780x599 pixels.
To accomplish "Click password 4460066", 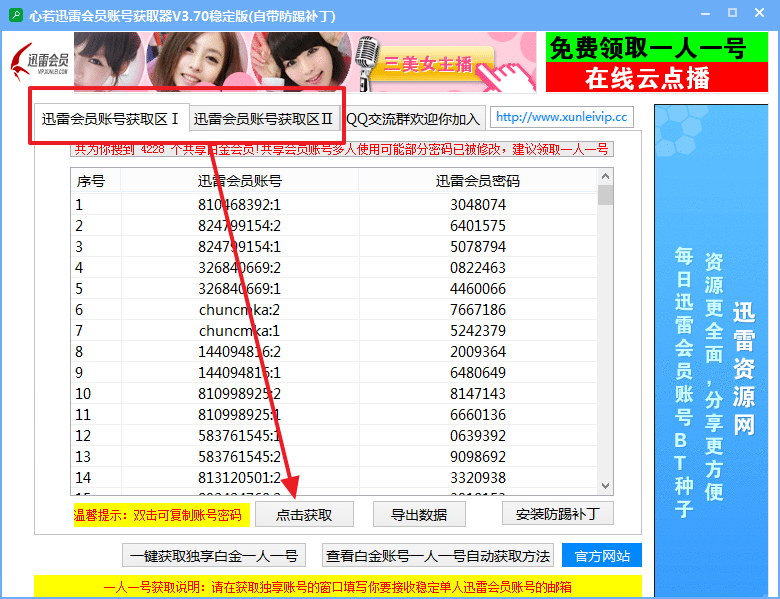I will (478, 289).
